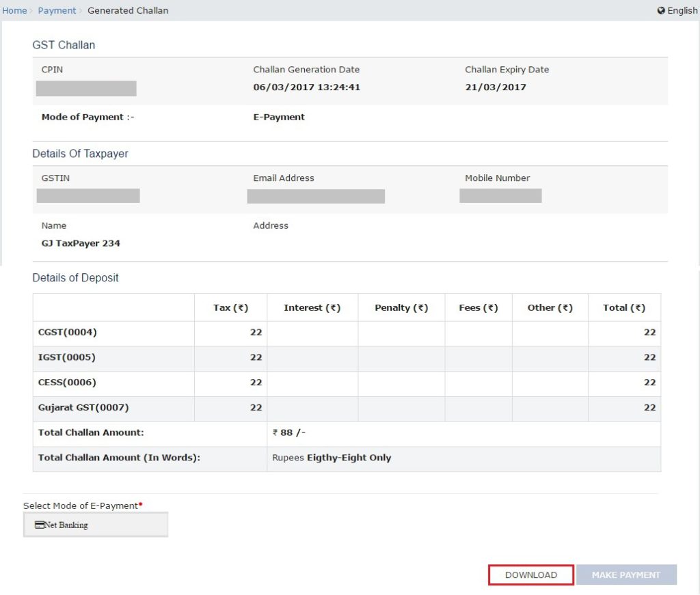
Task: Select the Gujarat GST(0007) row label
Action: click(x=83, y=408)
